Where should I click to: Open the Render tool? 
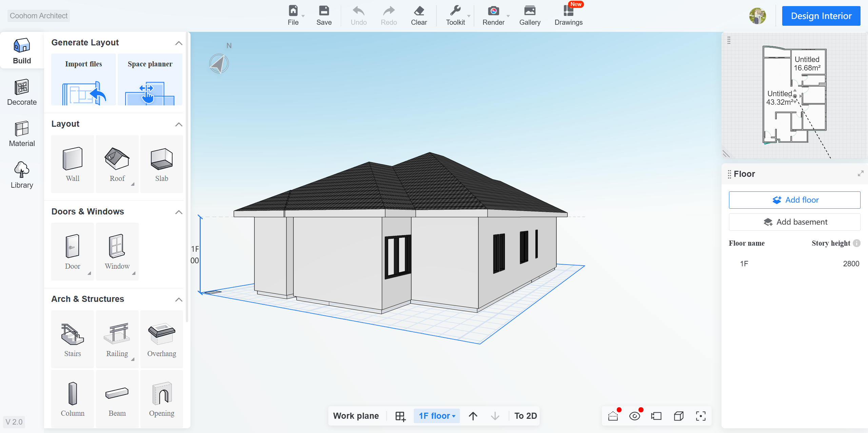493,16
